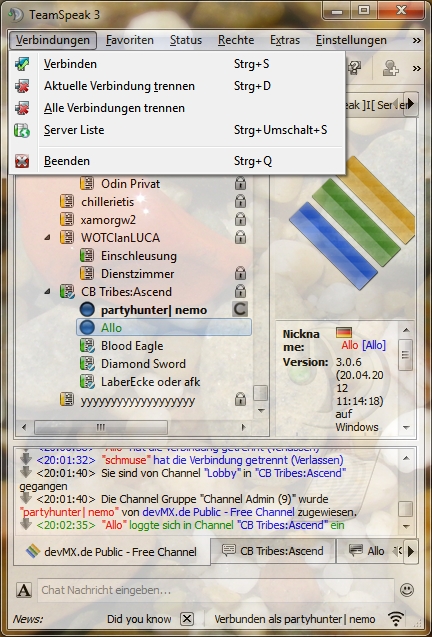Select the Dienstzimmer channel
432x637 pixels.
(137, 274)
